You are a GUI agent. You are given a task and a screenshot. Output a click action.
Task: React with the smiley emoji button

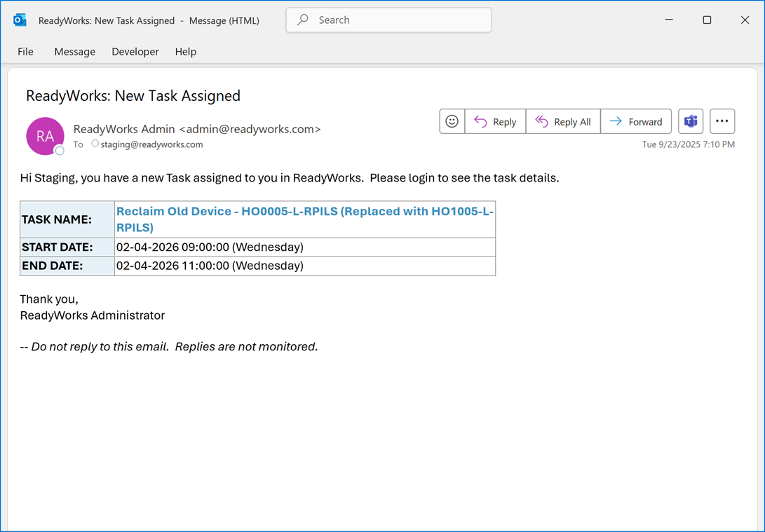pos(452,121)
